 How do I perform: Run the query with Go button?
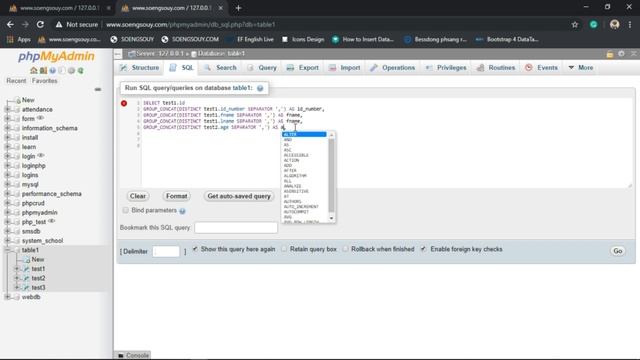coord(618,251)
